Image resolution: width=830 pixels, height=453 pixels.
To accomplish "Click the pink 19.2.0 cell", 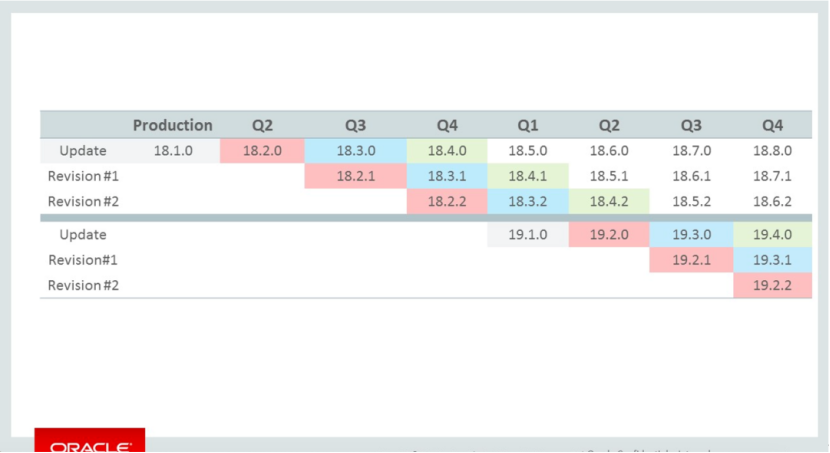I will pyautogui.click(x=609, y=235).
